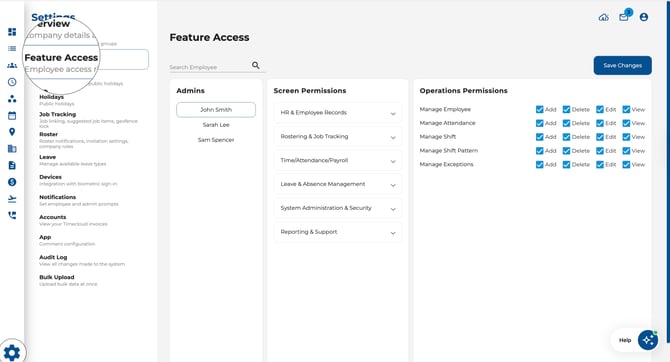Expand Reporting & Support permissions

coord(338,232)
